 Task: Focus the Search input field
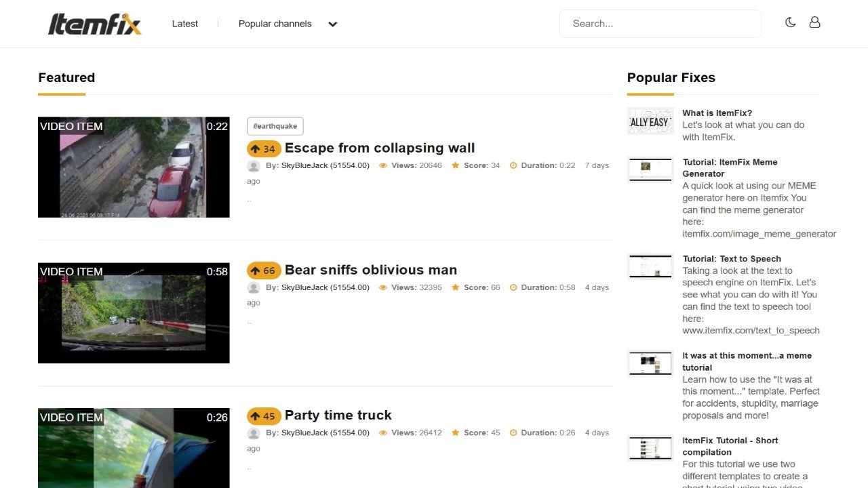pos(660,24)
